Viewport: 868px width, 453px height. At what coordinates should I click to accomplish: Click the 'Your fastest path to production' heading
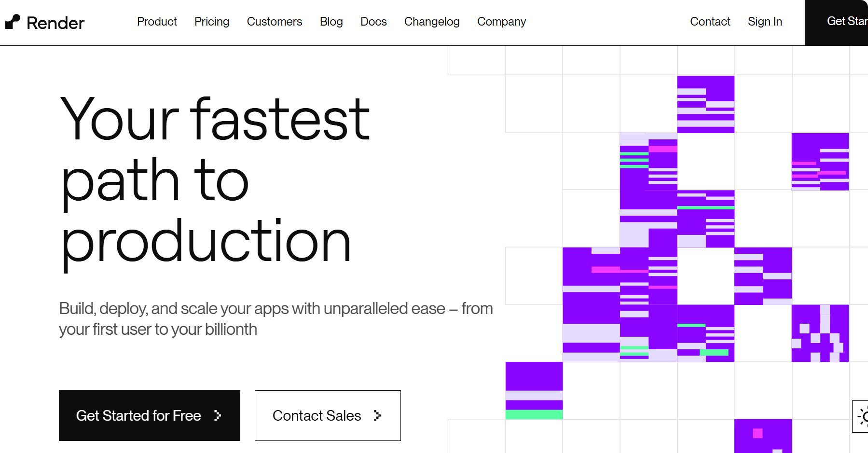[215, 179]
